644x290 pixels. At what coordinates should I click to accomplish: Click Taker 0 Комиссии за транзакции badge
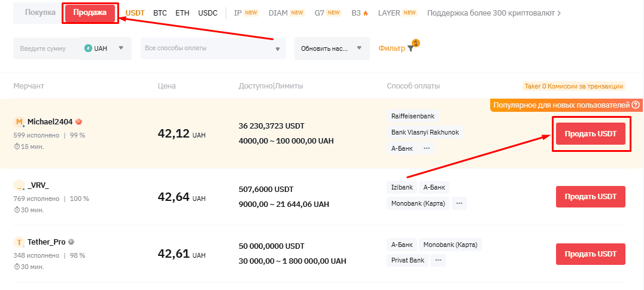point(573,87)
